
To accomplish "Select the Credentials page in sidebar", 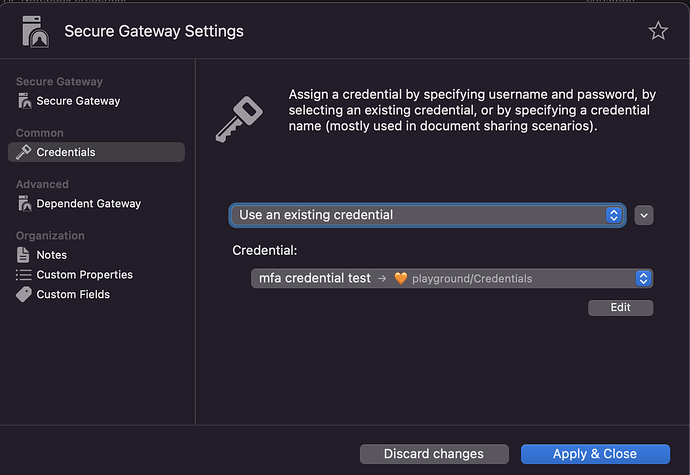I will click(66, 152).
